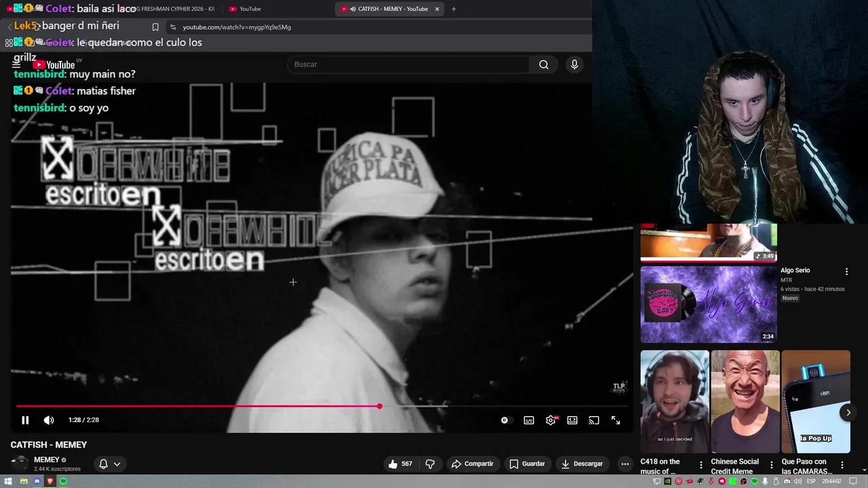The height and width of the screenshot is (488, 868).
Task: Dislike the video with thumbs down
Action: (x=430, y=464)
